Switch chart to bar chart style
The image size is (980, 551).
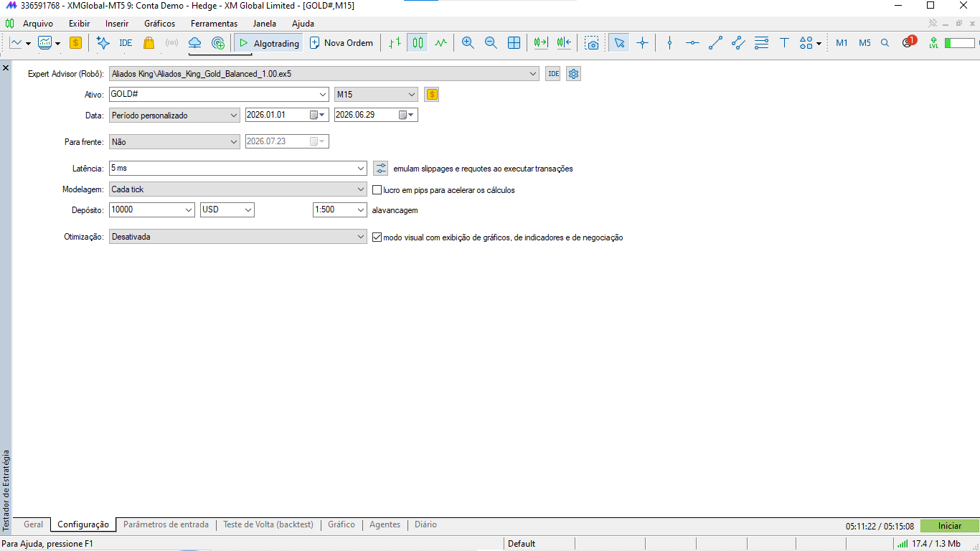pos(395,43)
